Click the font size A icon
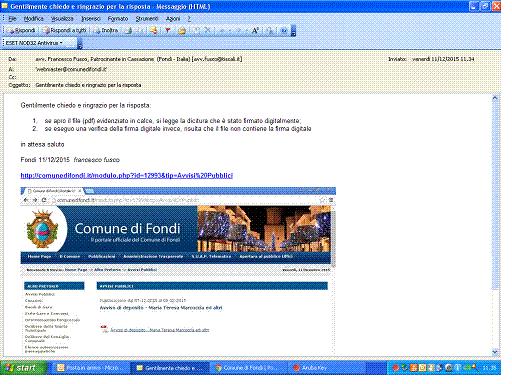 coord(255,30)
